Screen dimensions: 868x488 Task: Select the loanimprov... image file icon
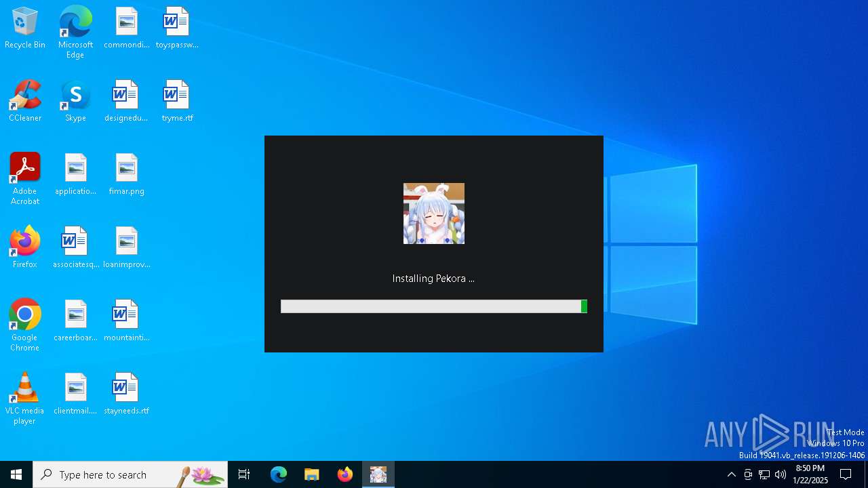coord(126,248)
